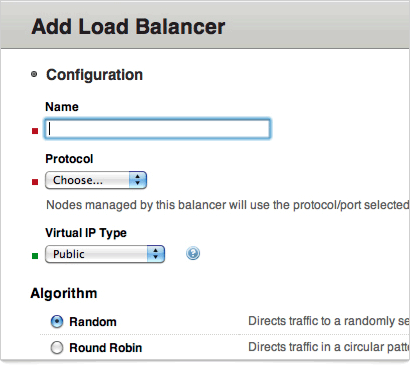Select the Round Robin radio button

click(57, 348)
